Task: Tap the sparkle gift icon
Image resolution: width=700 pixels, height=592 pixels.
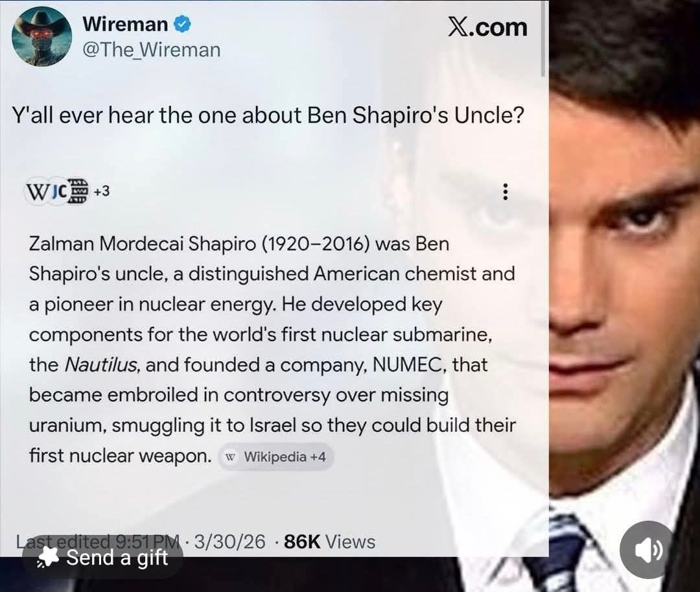Action: point(48,557)
